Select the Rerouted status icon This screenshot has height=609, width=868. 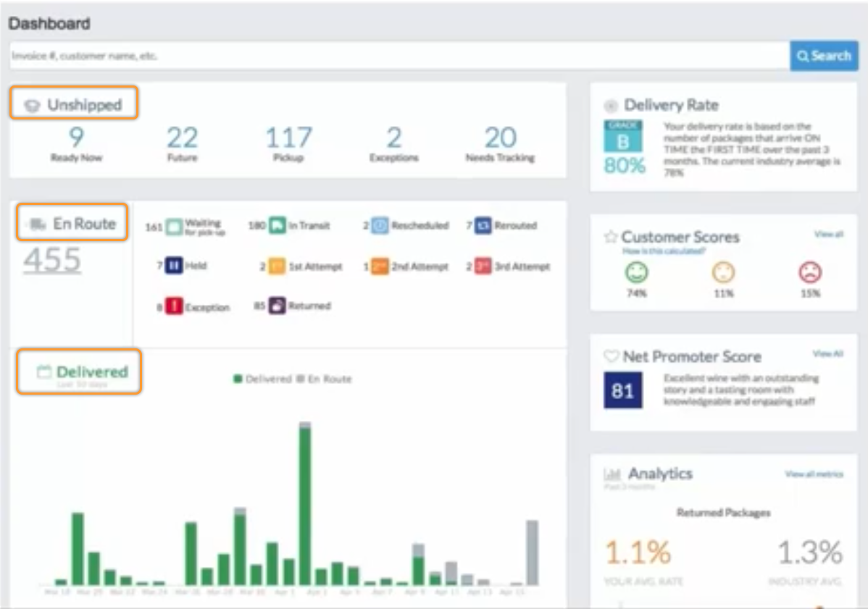(x=483, y=226)
